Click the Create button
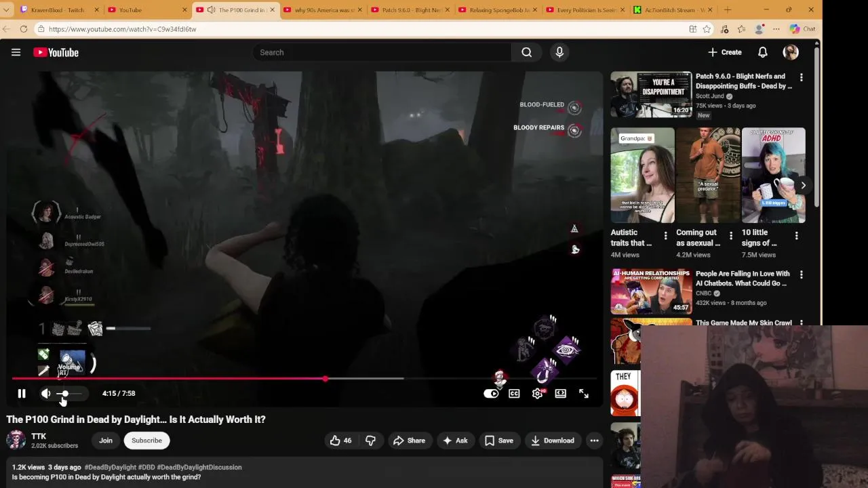868x488 pixels. tap(725, 52)
